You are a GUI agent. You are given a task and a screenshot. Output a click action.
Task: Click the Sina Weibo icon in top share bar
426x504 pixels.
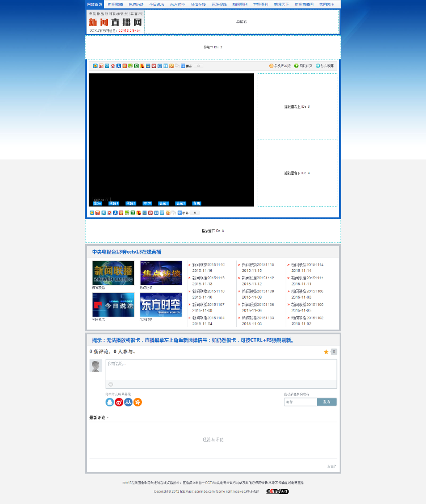[x=101, y=66]
